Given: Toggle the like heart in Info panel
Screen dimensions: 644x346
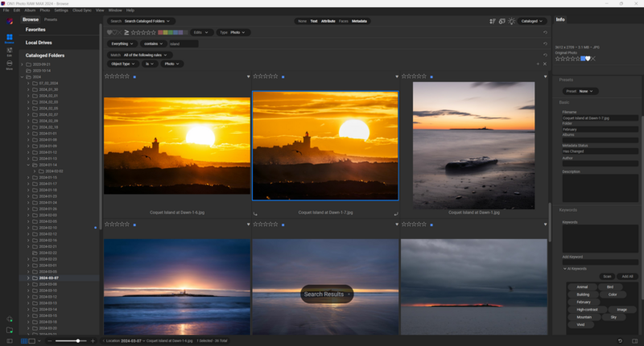Looking at the screenshot, I should (588, 59).
